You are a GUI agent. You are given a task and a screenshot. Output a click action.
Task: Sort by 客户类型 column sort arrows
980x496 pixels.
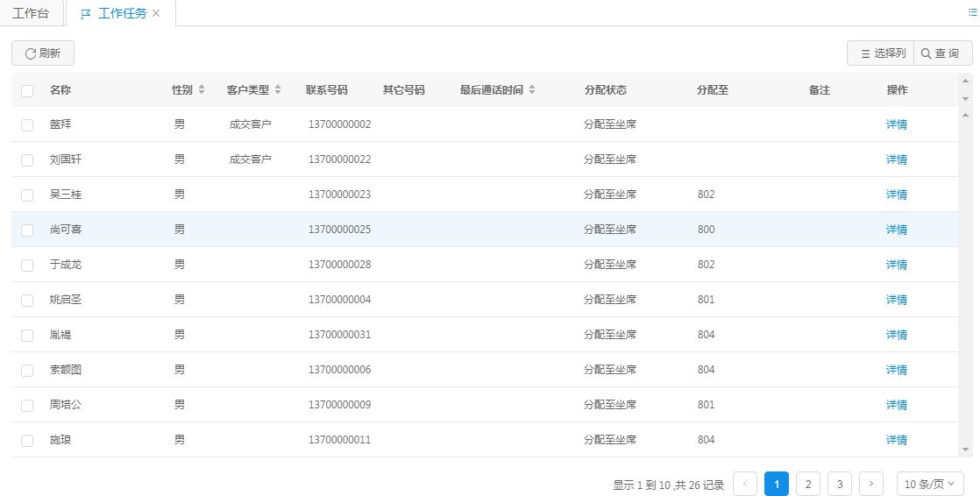click(278, 90)
